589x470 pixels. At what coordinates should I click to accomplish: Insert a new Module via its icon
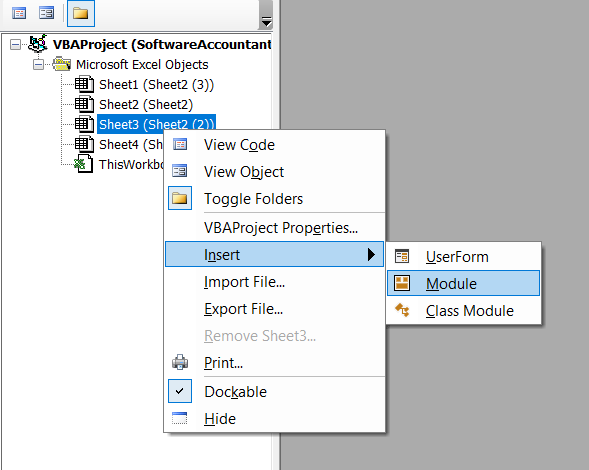pyautogui.click(x=402, y=283)
